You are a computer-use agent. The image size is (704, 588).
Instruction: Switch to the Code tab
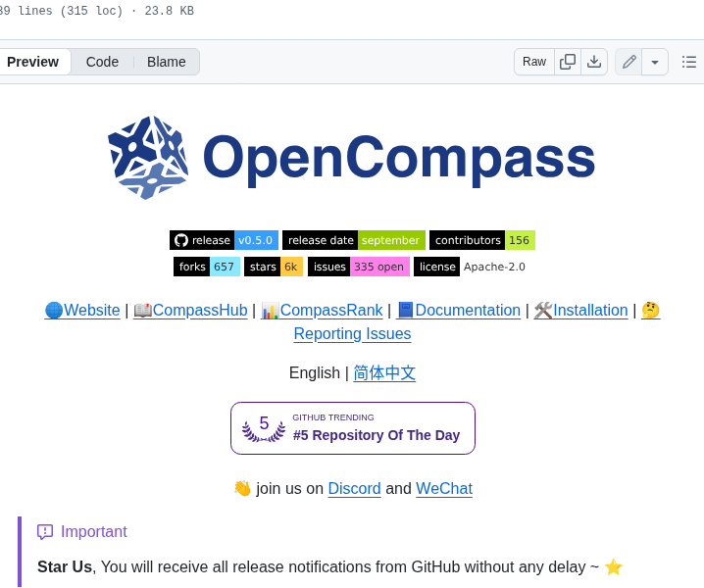coord(102,62)
